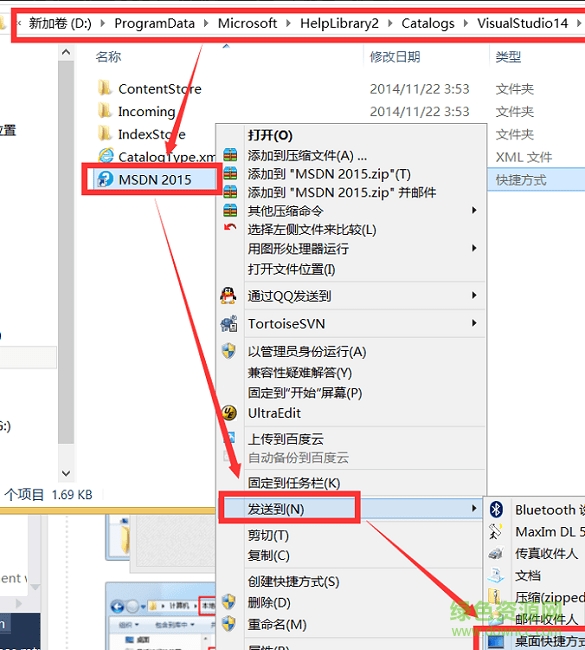Click shield icon beside 以管理员身份运行
The height and width of the screenshot is (650, 585).
click(228, 351)
